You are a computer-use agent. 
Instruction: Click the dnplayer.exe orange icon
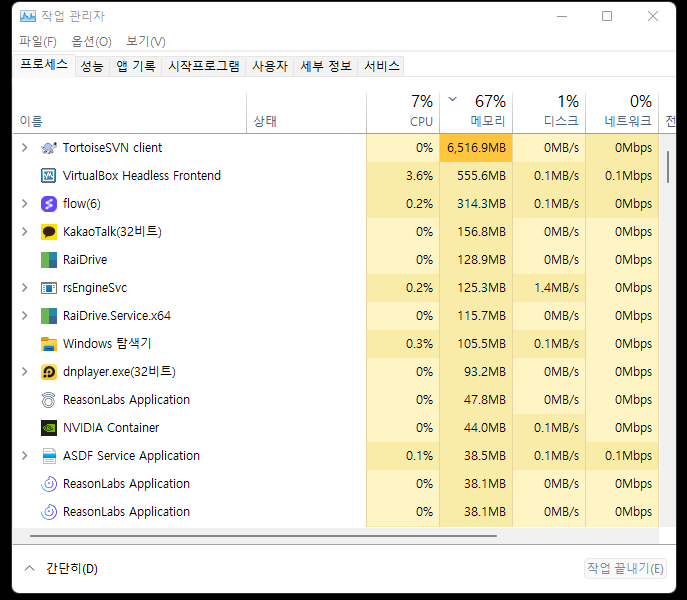[49, 372]
